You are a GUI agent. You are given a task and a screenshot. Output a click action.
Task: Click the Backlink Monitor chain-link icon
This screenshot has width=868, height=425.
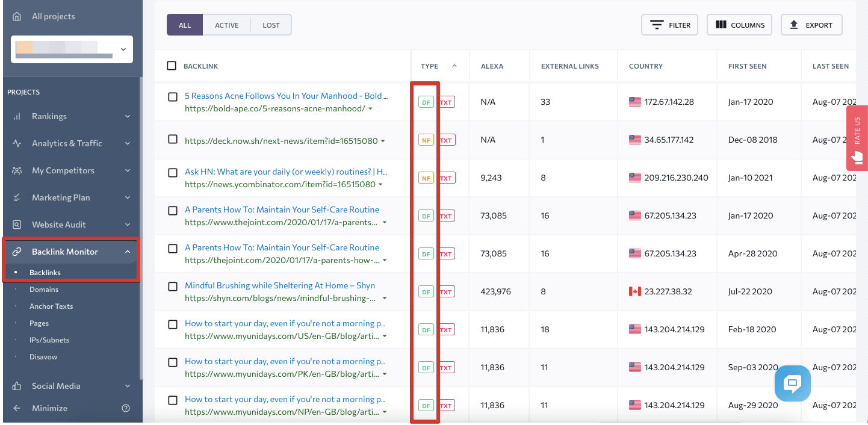point(17,252)
